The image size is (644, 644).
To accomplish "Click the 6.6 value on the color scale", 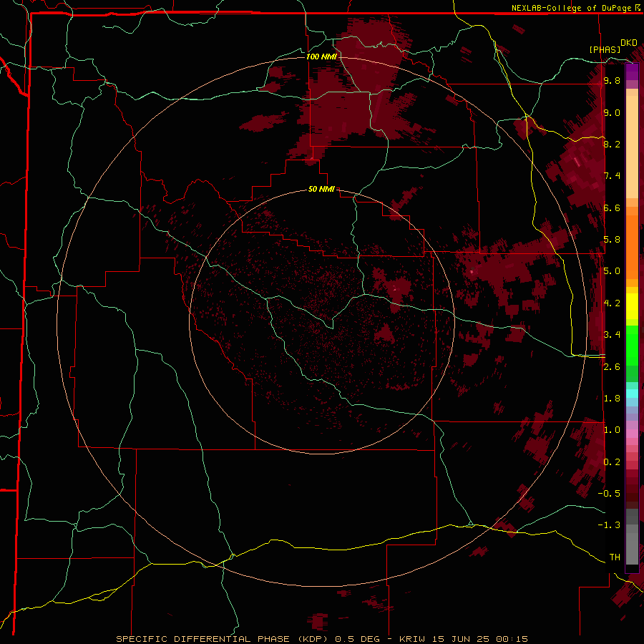I will (612, 208).
